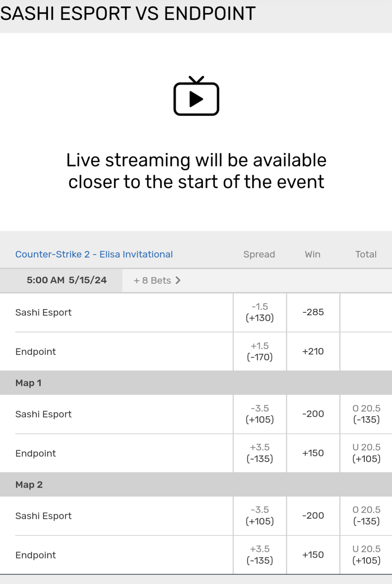Image resolution: width=392 pixels, height=584 pixels.
Task: Bet Map 1 under 20.5 total
Action: tap(366, 453)
